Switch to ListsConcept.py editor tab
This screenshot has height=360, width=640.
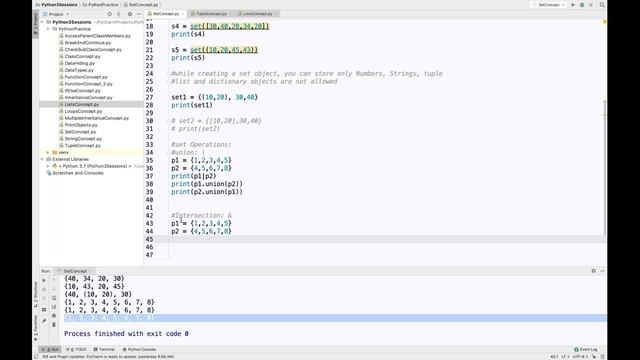pos(257,14)
